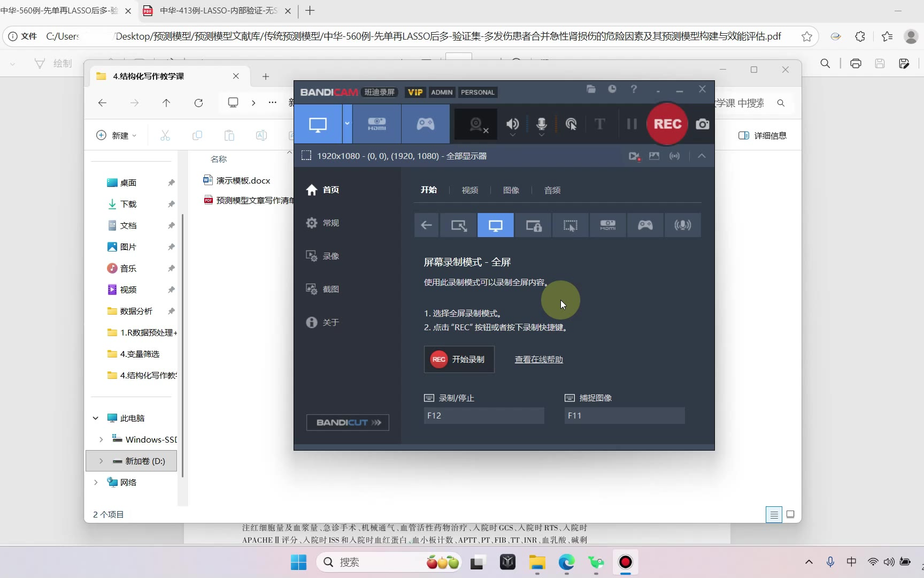Switch to the 视频 tab

(469, 190)
